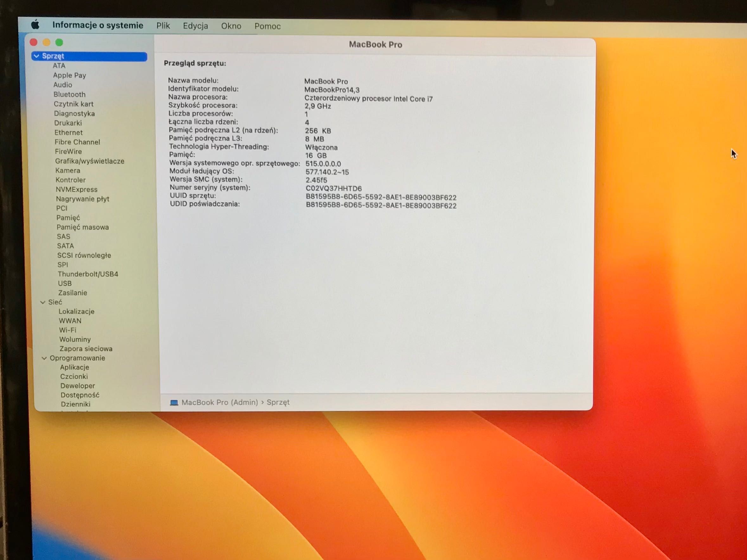Select PCI in the sidebar
The height and width of the screenshot is (560, 747).
62,208
